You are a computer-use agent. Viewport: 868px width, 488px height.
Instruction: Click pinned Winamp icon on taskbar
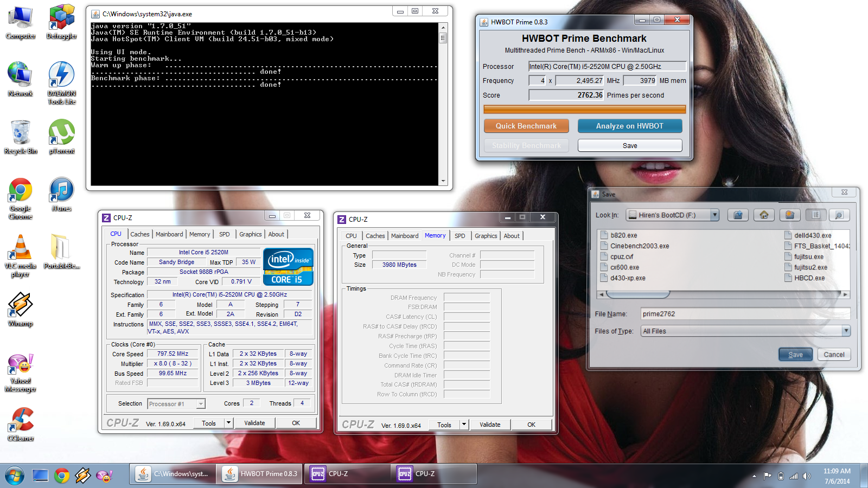coord(83,476)
